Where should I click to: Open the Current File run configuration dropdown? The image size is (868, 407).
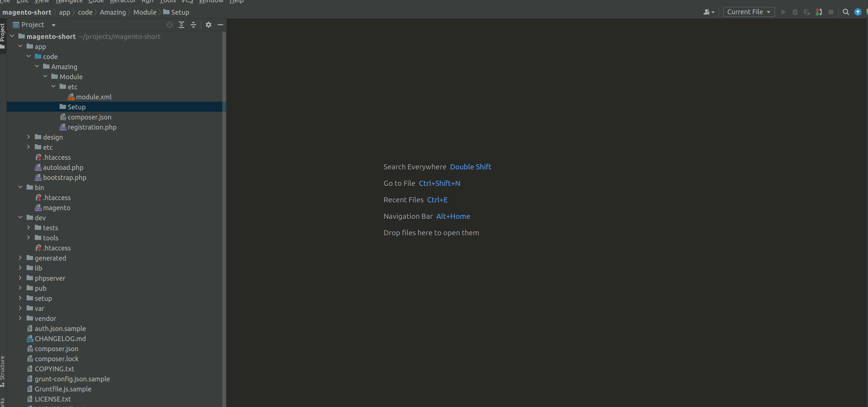tap(748, 12)
